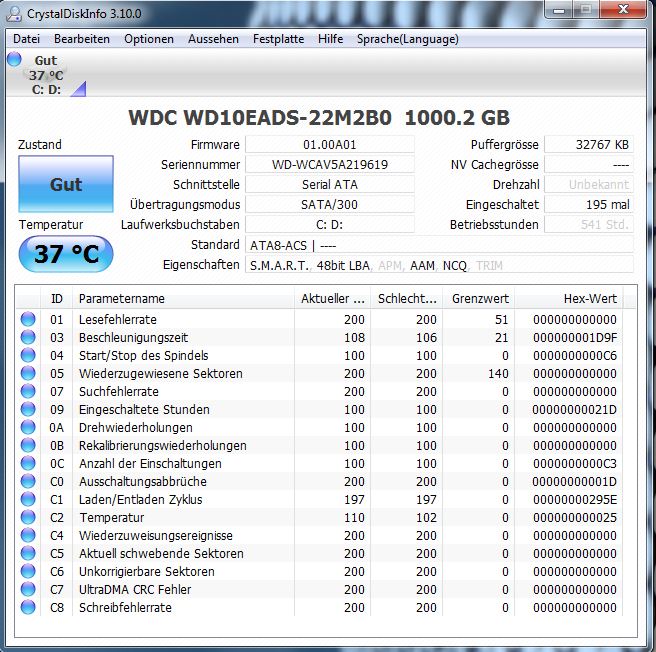This screenshot has width=656, height=652.
Task: Click the Schlecht... column header
Action: pos(407,298)
